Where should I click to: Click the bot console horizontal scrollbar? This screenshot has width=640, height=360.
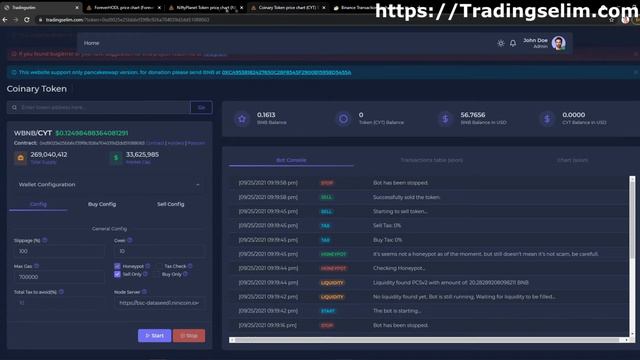(428, 340)
